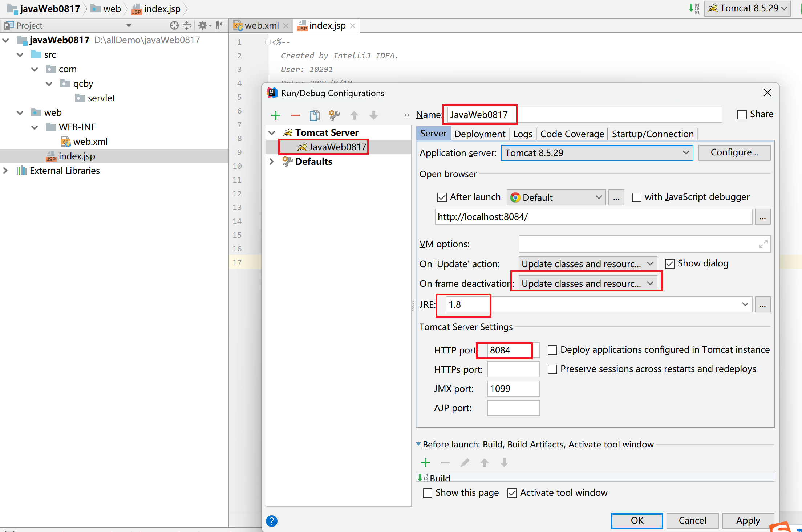Click the OK button
802x532 pixels.
637,521
